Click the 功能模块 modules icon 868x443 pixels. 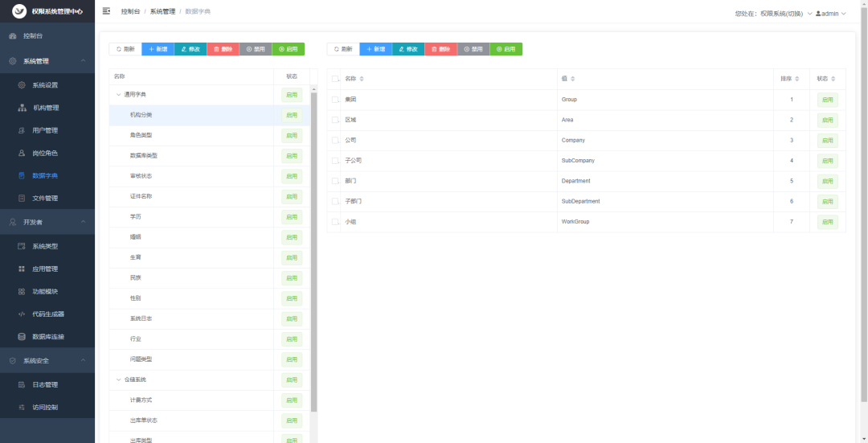pos(22,291)
